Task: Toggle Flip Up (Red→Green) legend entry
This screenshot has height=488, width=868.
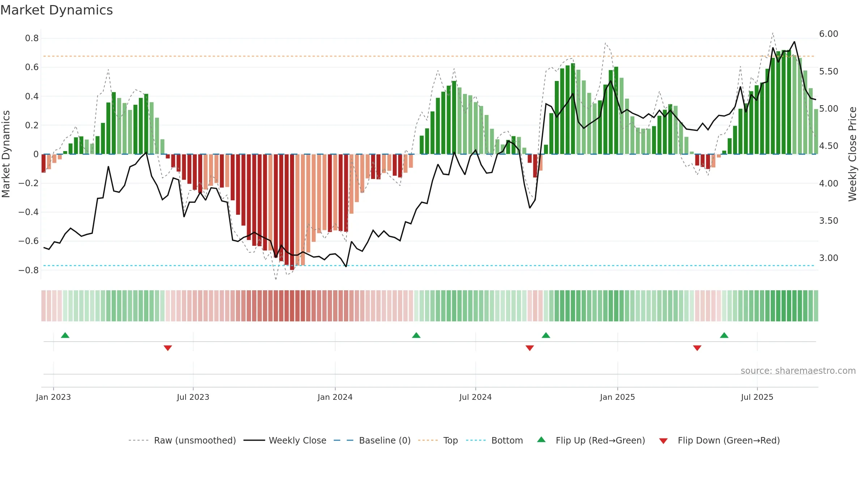Action: tap(591, 440)
